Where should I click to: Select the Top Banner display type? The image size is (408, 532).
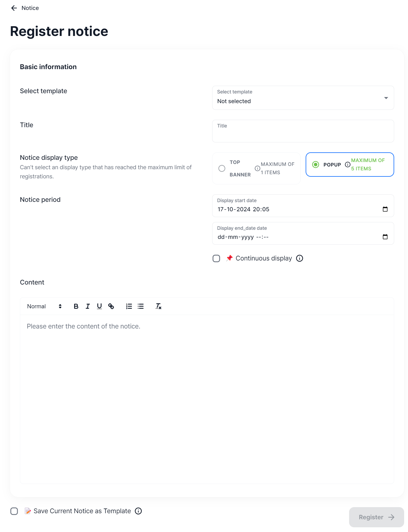click(222, 168)
